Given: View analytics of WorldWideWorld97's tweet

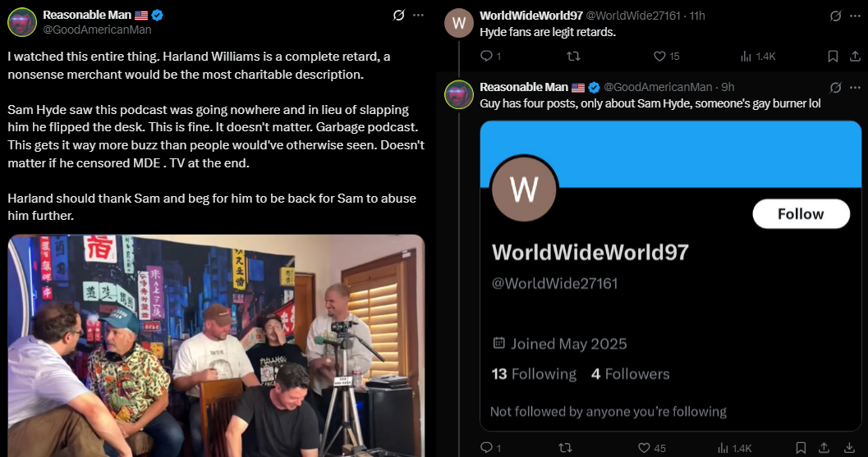Looking at the screenshot, I should coord(758,56).
